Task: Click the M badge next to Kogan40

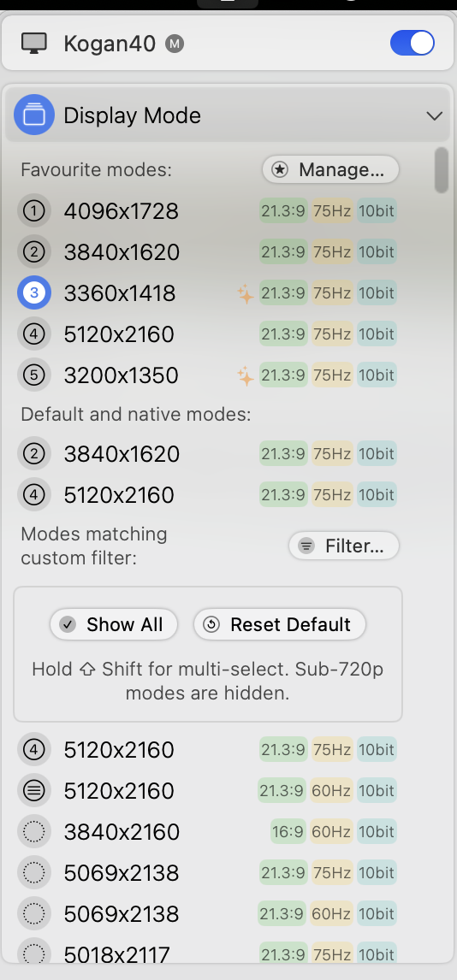Action: [175, 44]
